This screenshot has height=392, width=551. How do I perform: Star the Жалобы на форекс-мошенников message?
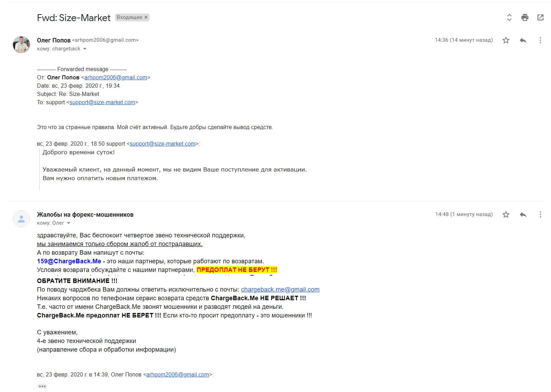point(506,215)
